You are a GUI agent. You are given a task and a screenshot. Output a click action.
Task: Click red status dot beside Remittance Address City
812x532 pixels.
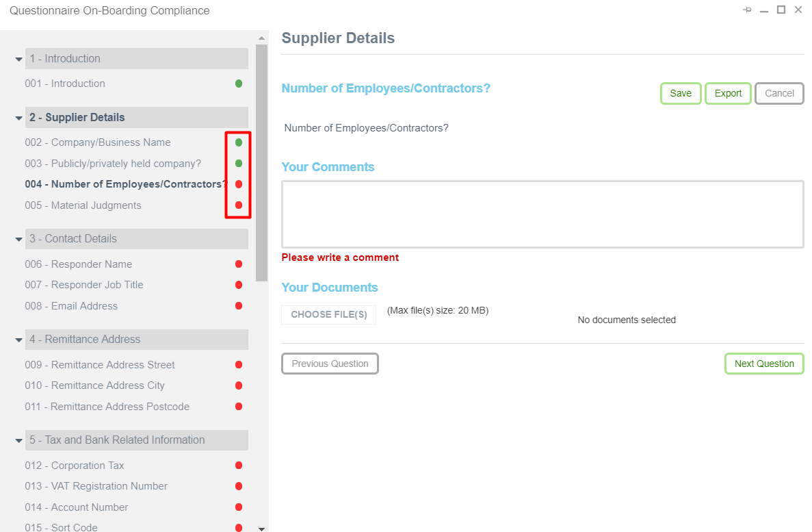point(239,385)
